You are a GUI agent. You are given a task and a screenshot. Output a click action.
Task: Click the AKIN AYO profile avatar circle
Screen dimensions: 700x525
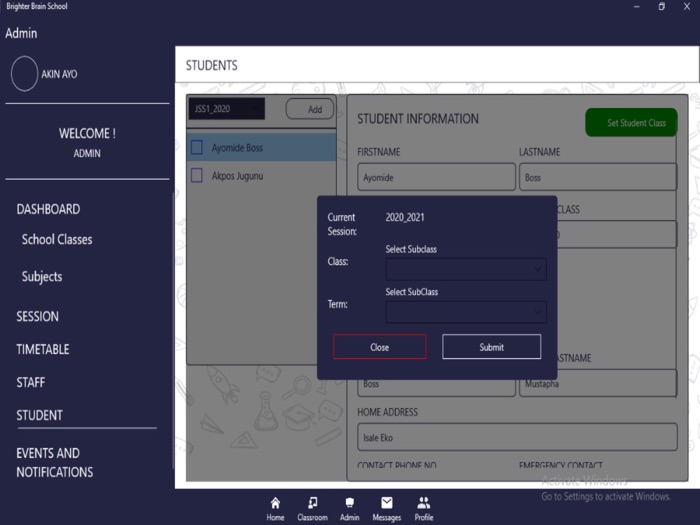point(24,74)
